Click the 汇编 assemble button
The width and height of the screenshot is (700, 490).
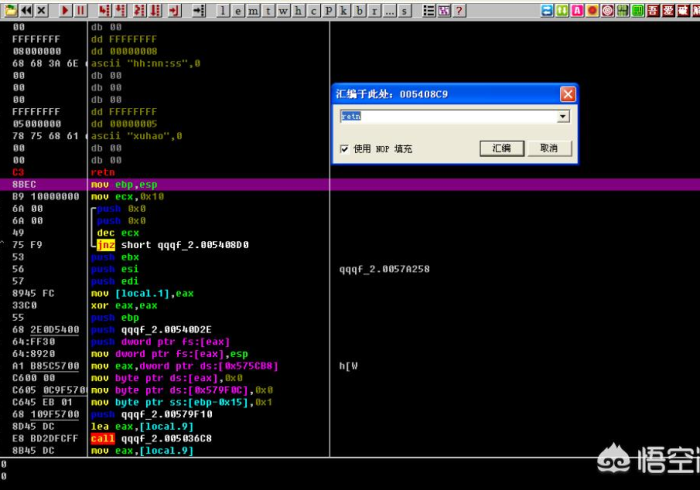pyautogui.click(x=502, y=148)
